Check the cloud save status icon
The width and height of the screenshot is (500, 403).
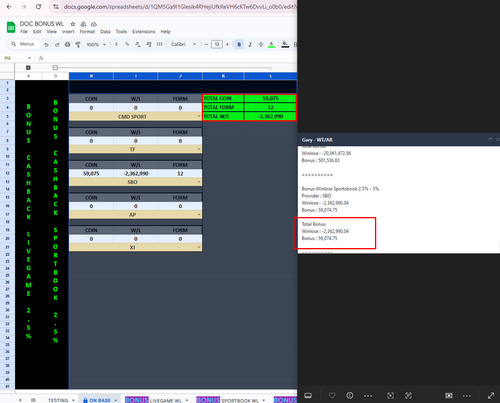click(94, 24)
